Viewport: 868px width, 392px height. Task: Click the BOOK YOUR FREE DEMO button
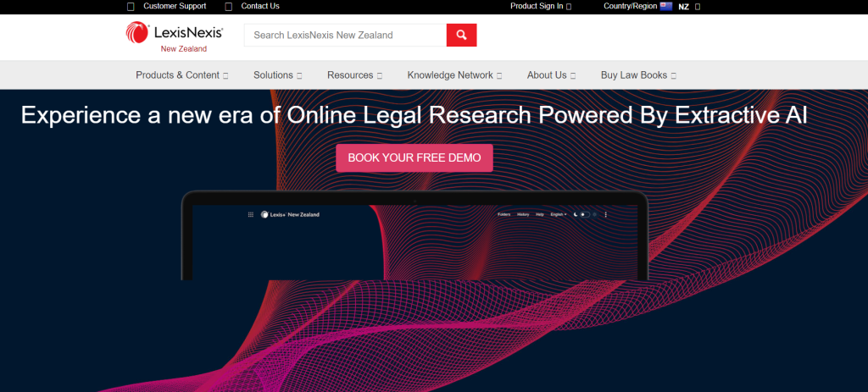(x=414, y=157)
